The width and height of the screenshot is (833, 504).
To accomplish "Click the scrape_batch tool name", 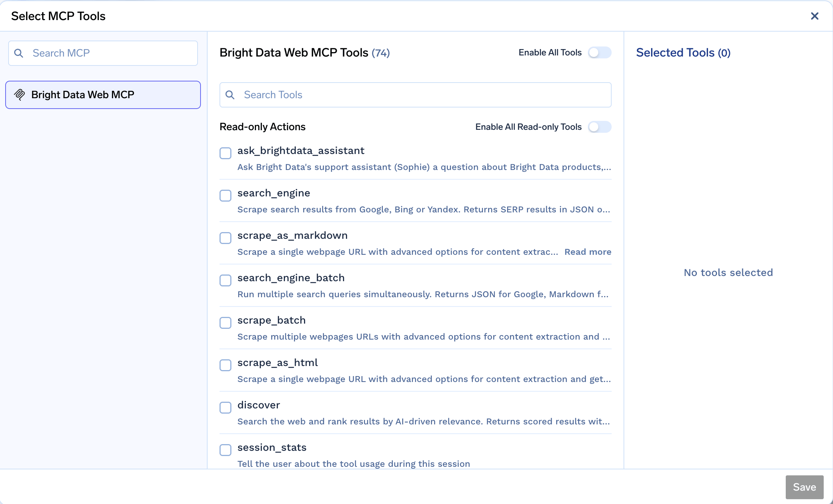I will pyautogui.click(x=272, y=320).
